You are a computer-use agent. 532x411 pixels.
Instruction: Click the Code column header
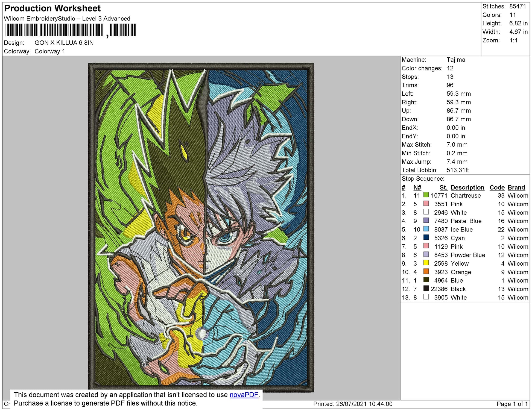[497, 187]
